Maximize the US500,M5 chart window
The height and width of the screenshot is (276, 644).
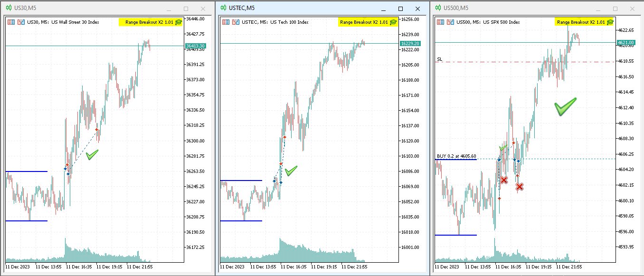(615, 9)
